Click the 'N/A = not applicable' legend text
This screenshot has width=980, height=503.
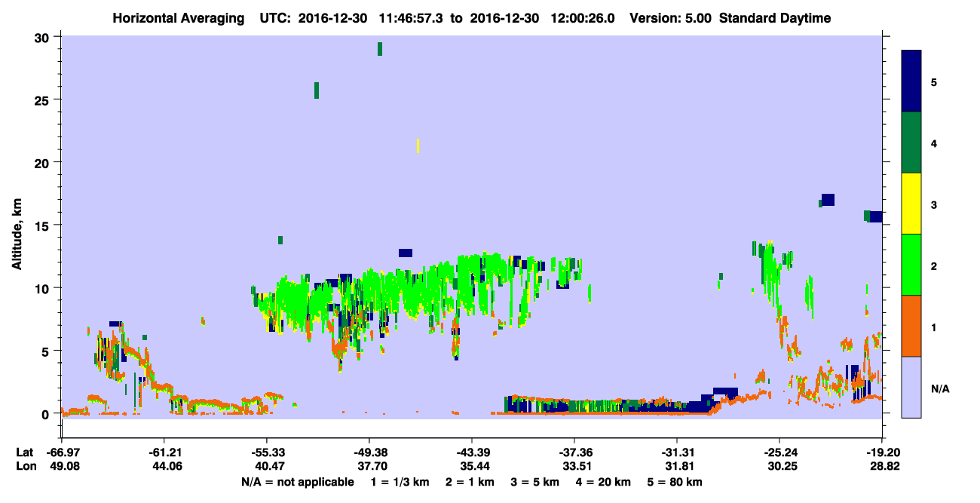point(298,482)
